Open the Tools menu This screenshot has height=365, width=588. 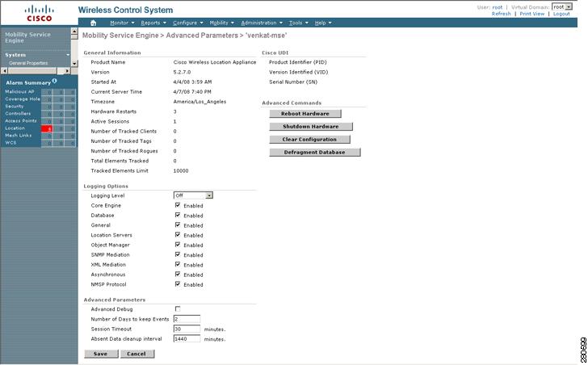pos(299,23)
